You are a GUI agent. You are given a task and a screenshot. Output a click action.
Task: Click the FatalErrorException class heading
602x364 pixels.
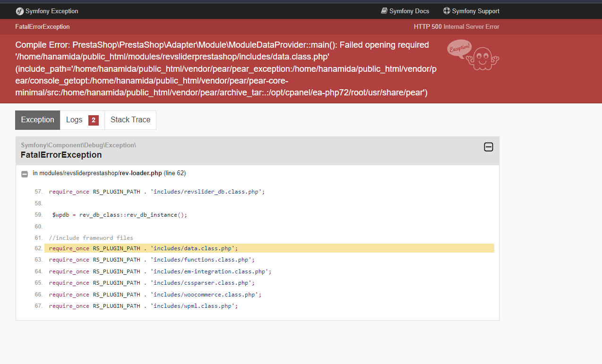point(61,155)
